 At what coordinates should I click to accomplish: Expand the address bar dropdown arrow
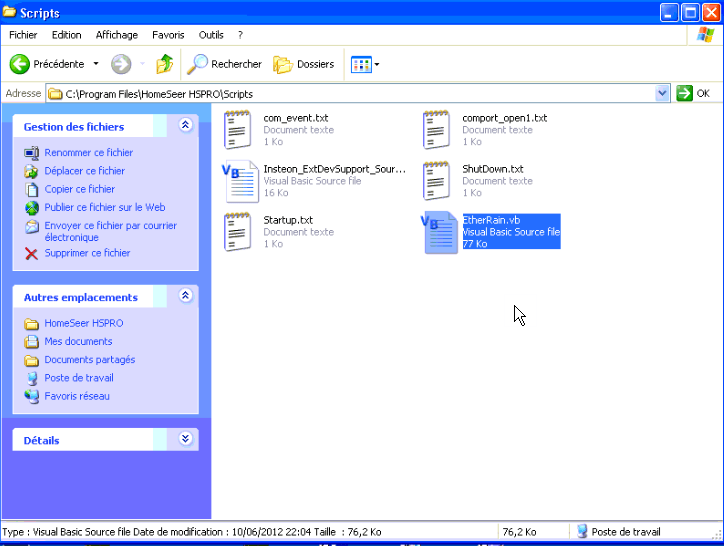point(662,93)
